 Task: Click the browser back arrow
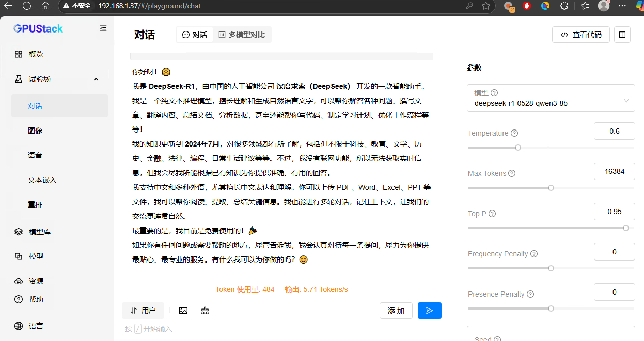click(x=9, y=6)
